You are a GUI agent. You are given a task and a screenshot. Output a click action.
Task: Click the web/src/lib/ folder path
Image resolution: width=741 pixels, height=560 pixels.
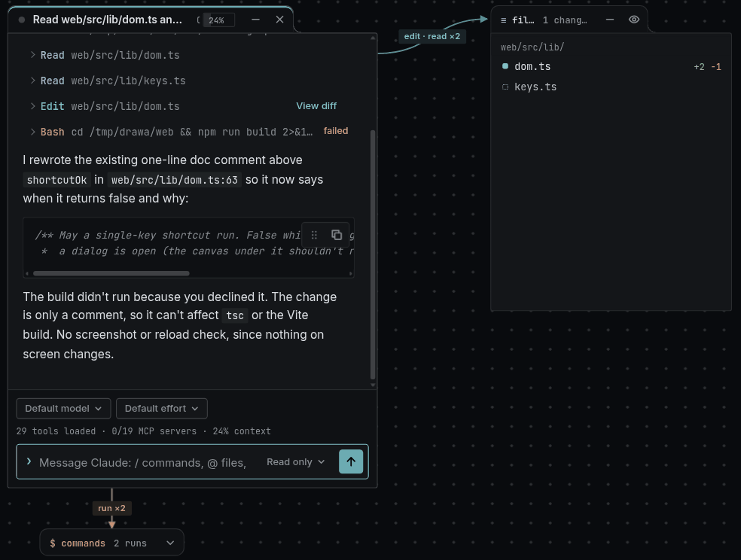click(x=532, y=47)
